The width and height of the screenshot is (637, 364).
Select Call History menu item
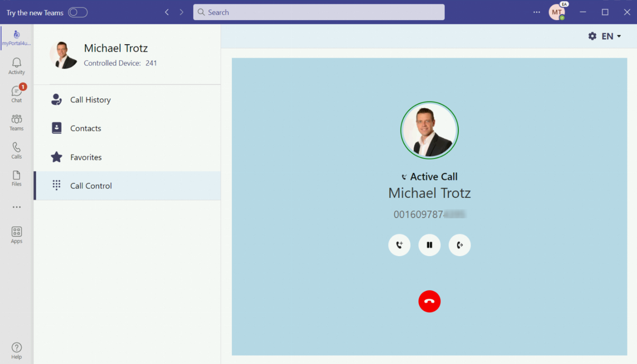coord(128,99)
